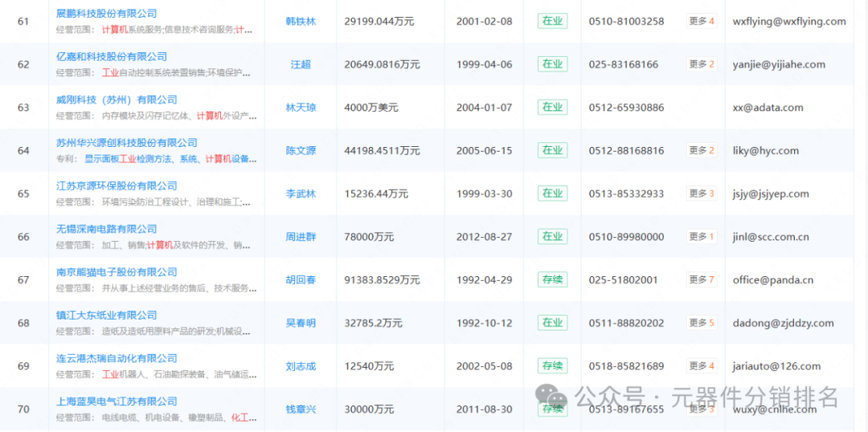
Task: Open legal representative 林天琼
Action: click(x=301, y=108)
